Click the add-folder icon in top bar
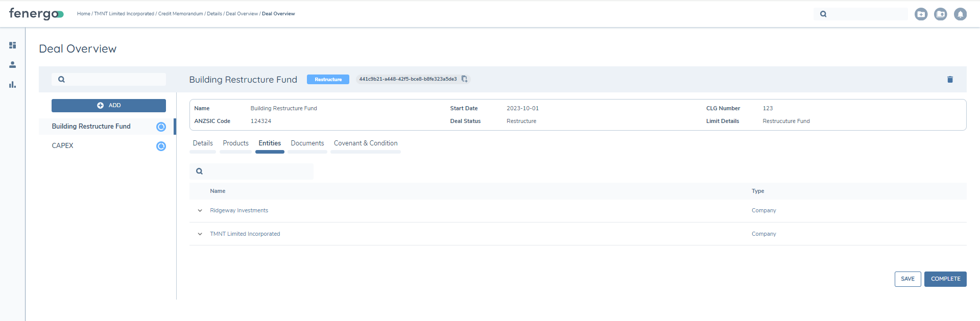 pyautogui.click(x=921, y=14)
